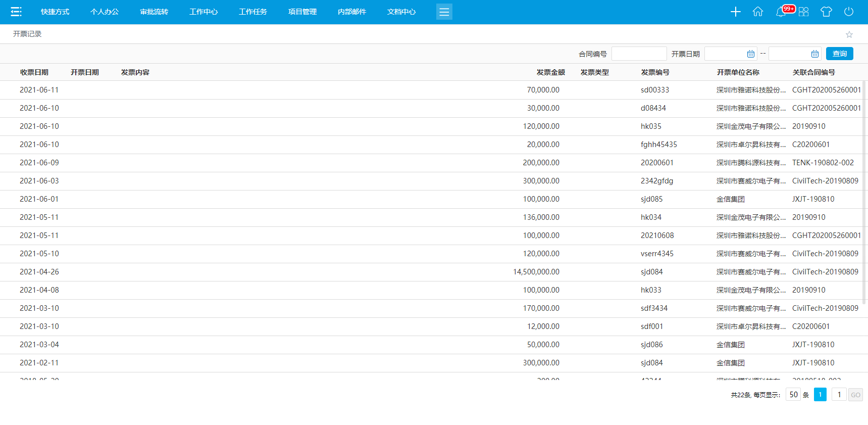The height and width of the screenshot is (425, 868).
Task: Select page 1 in pagination
Action: pyautogui.click(x=820, y=395)
